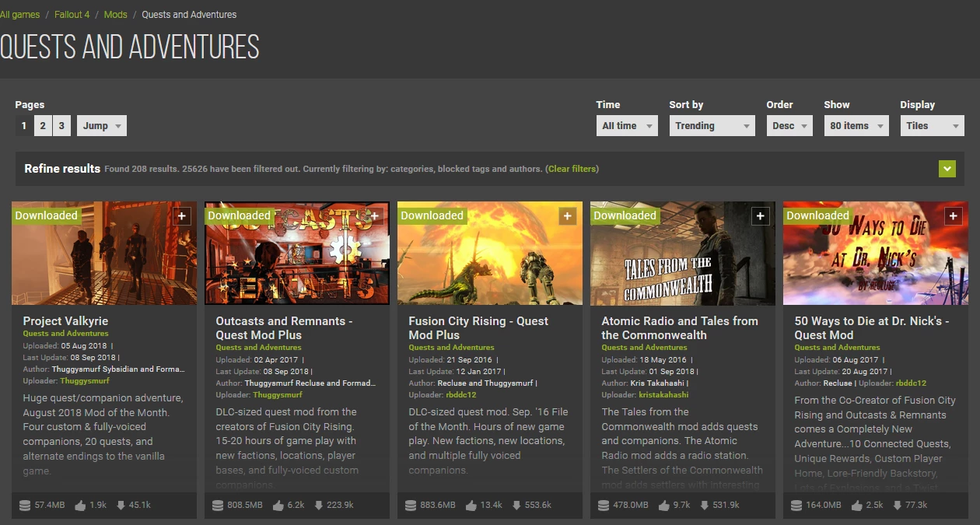This screenshot has width=980, height=525.
Task: Go to page 1
Action: click(24, 126)
